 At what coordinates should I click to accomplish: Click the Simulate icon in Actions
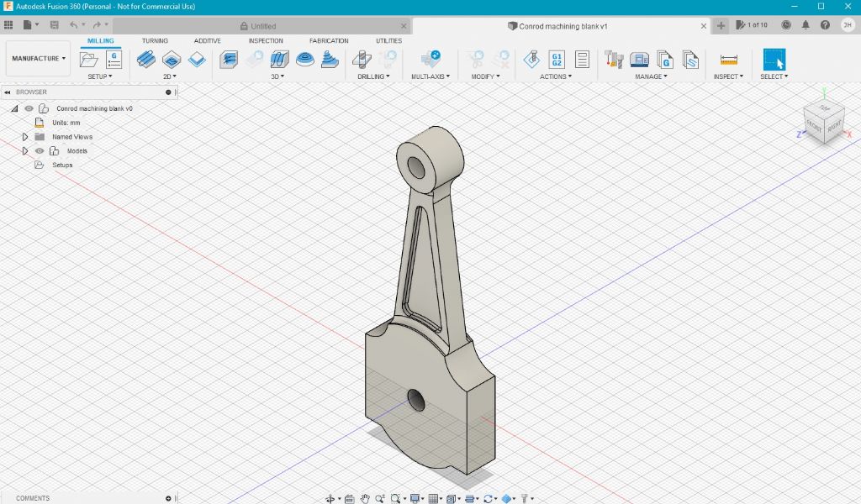coord(531,60)
